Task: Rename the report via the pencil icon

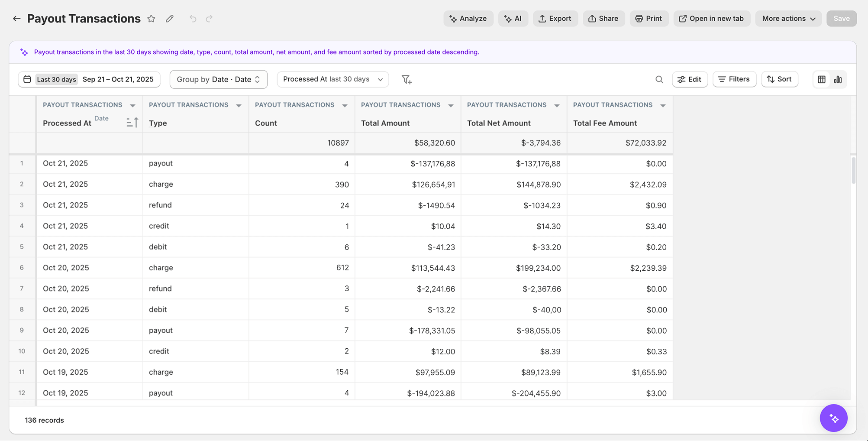Action: click(169, 18)
